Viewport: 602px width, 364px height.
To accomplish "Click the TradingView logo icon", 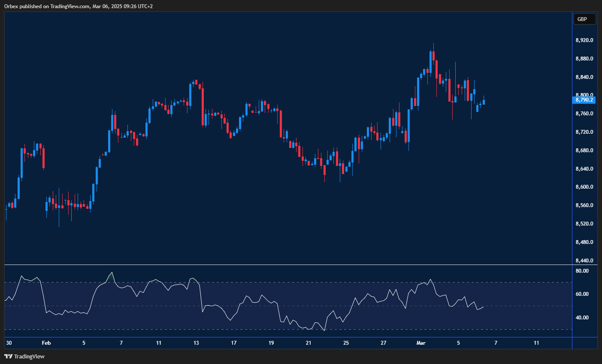I will point(8,356).
